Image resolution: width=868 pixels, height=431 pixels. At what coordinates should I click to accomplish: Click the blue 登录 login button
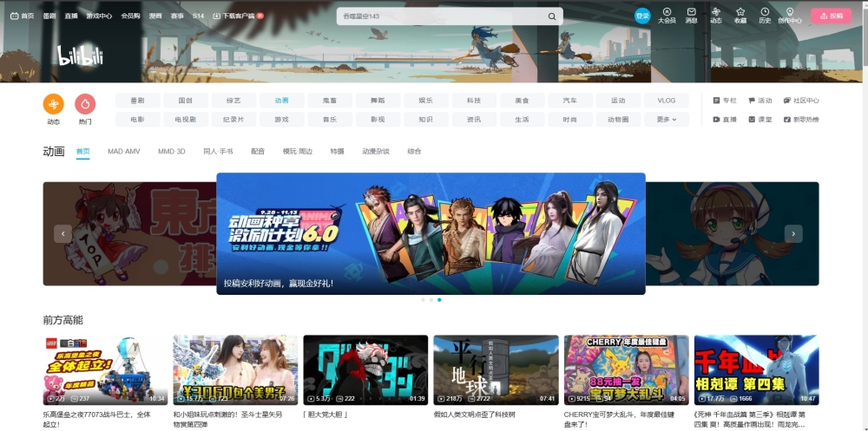point(642,16)
